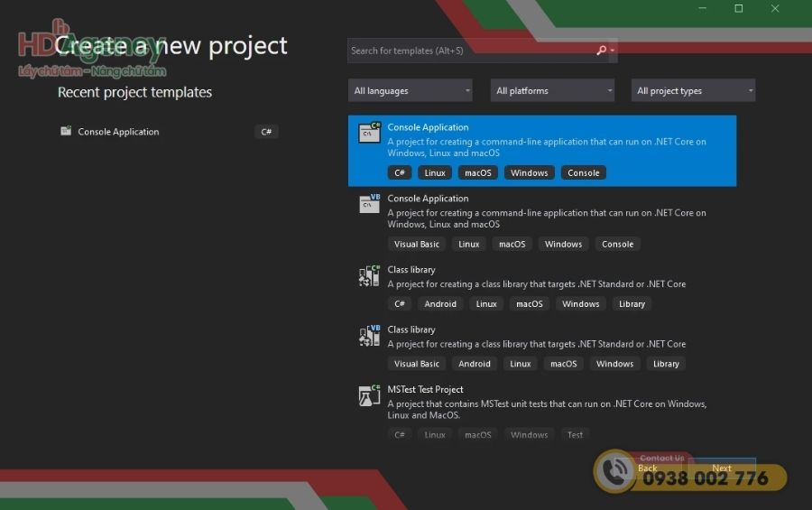Screen dimensions: 812x510
Task: Select the MSTest Test Project title
Action: pyautogui.click(x=425, y=389)
